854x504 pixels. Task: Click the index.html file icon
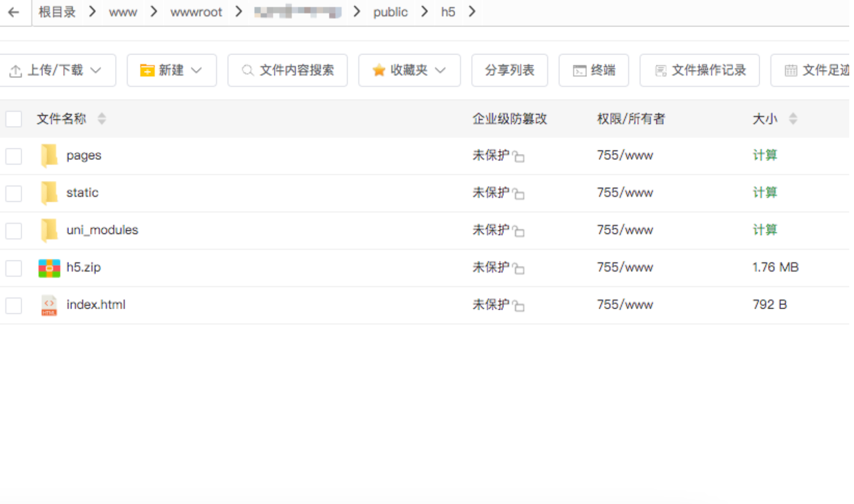pos(49,305)
